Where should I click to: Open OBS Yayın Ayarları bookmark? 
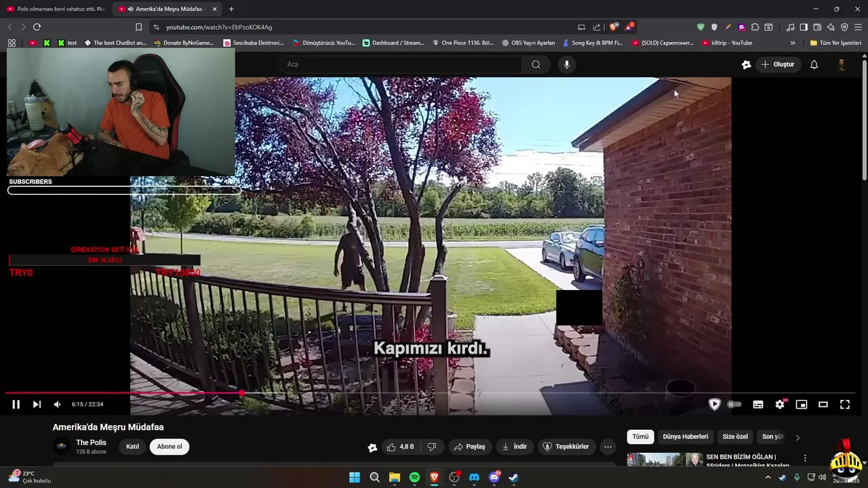(x=528, y=43)
